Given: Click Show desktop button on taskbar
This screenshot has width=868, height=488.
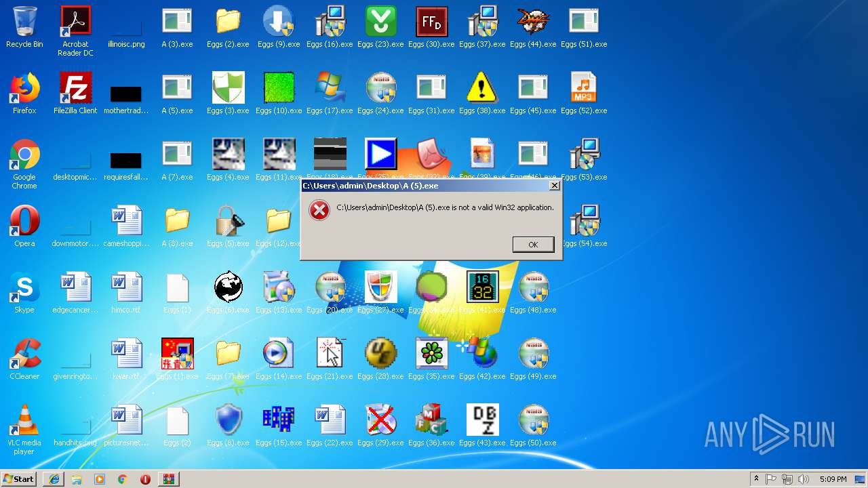Looking at the screenshot, I should tap(860, 479).
